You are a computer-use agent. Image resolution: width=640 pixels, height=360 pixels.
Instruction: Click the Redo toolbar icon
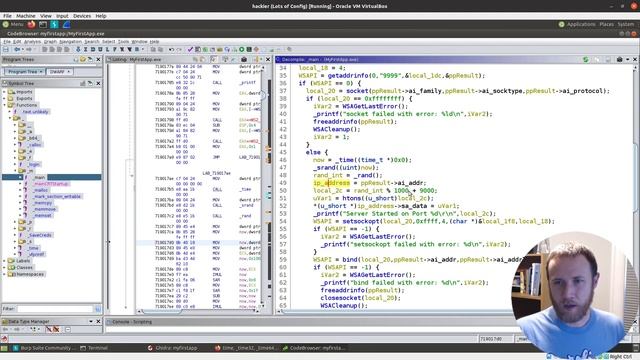click(179, 49)
